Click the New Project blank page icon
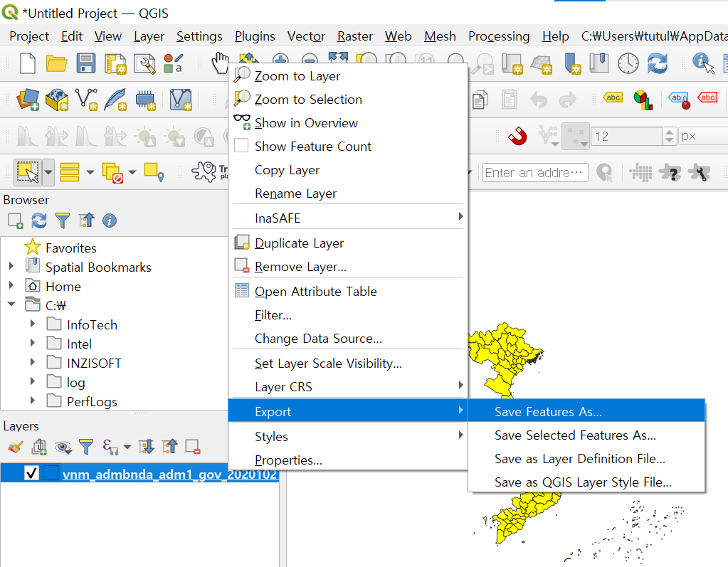The width and height of the screenshot is (728, 567). [27, 63]
